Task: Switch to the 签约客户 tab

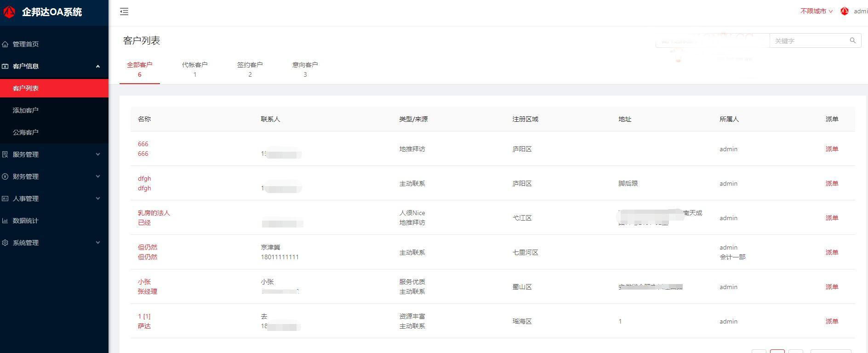Action: (x=250, y=69)
